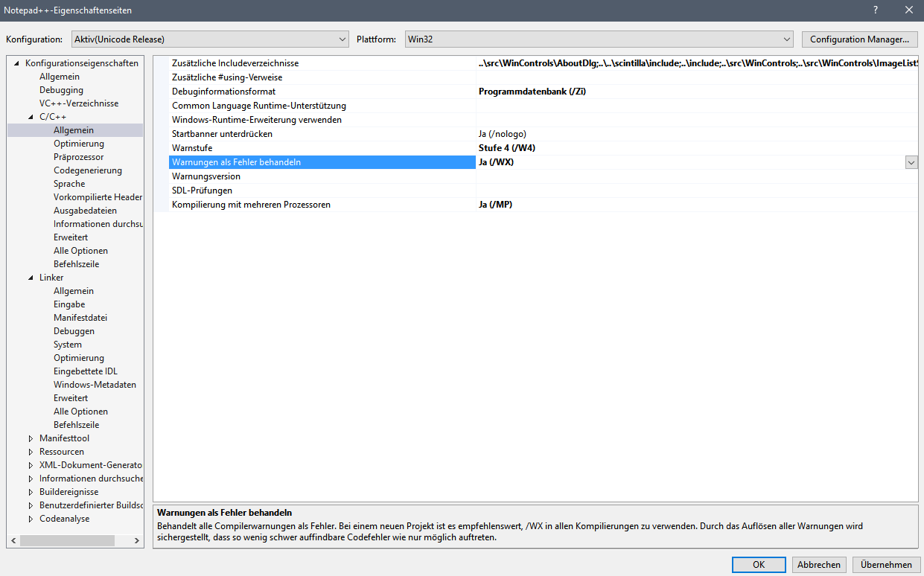Click the tree horizontal scrollbar right arrow

tap(137, 541)
